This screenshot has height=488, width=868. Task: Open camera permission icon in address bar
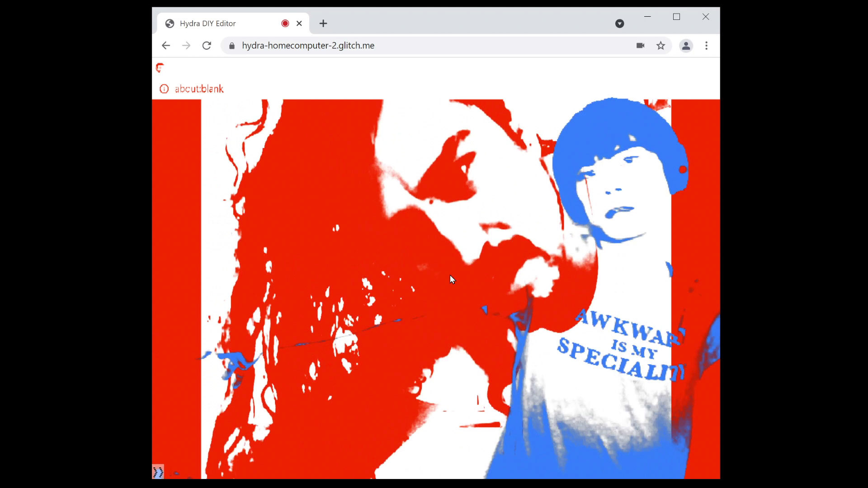click(x=640, y=46)
